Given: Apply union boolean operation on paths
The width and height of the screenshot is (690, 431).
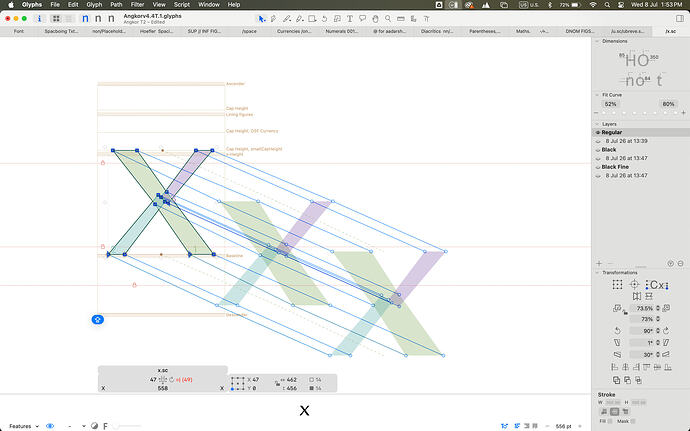Looking at the screenshot, I should (x=617, y=380).
